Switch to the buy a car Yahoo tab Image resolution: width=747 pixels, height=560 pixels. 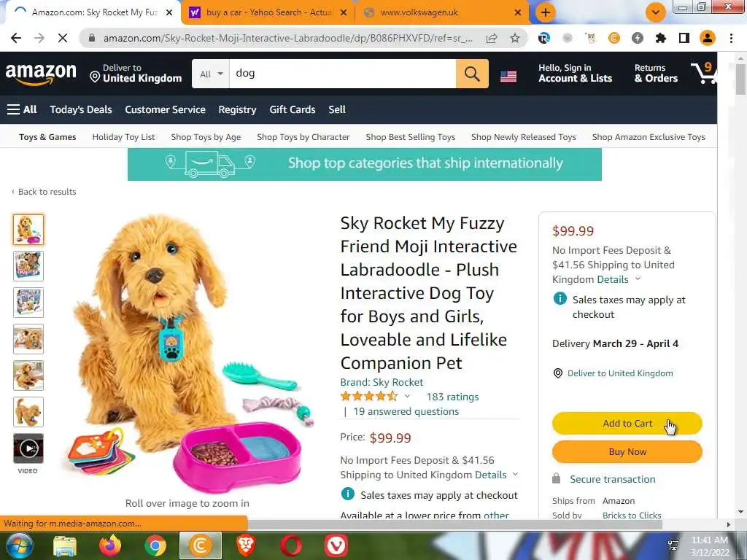tap(268, 12)
